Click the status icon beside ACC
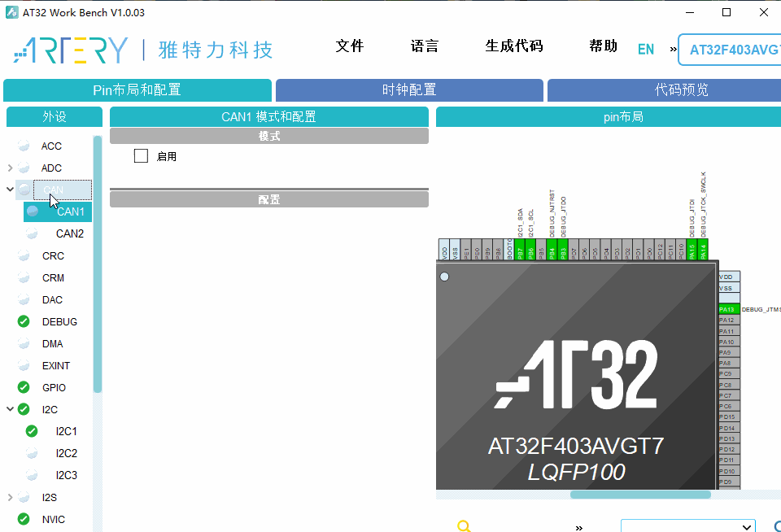Screen dimensions: 781x532 pyautogui.click(x=24, y=146)
